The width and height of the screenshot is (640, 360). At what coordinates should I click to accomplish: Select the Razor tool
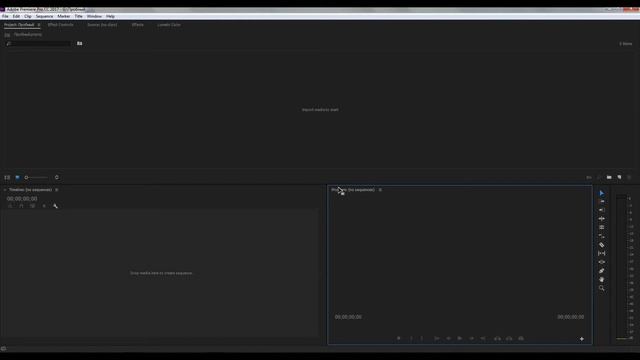[x=602, y=245]
